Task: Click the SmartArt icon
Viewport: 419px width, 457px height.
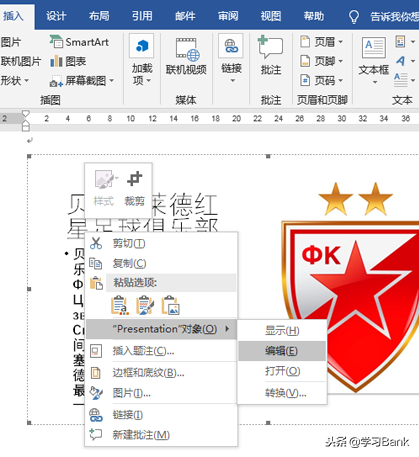Action: point(56,42)
